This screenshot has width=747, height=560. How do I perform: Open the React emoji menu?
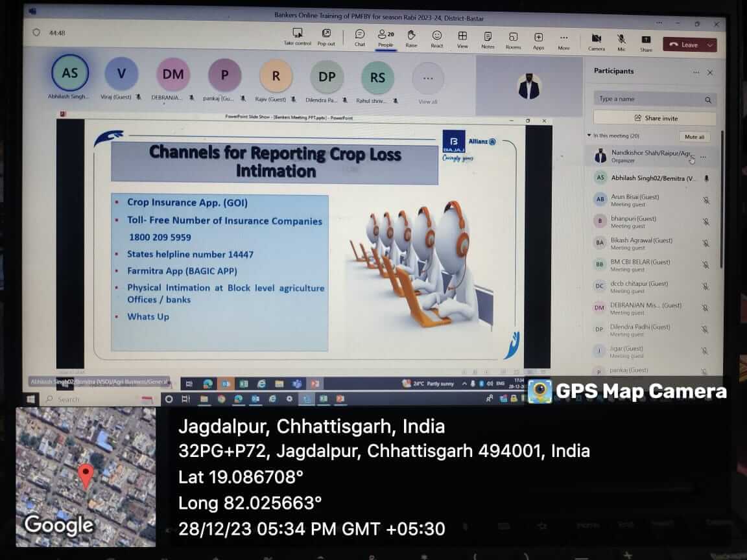(437, 36)
